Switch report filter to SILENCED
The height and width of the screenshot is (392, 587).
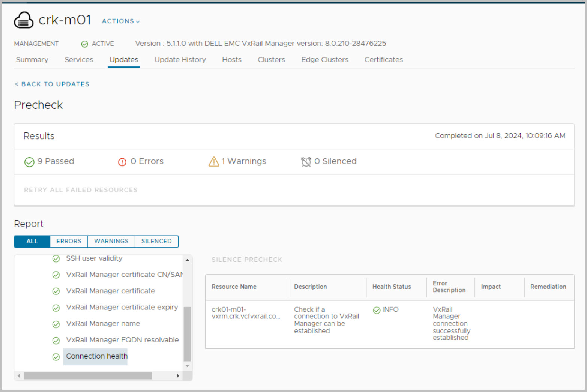point(156,241)
